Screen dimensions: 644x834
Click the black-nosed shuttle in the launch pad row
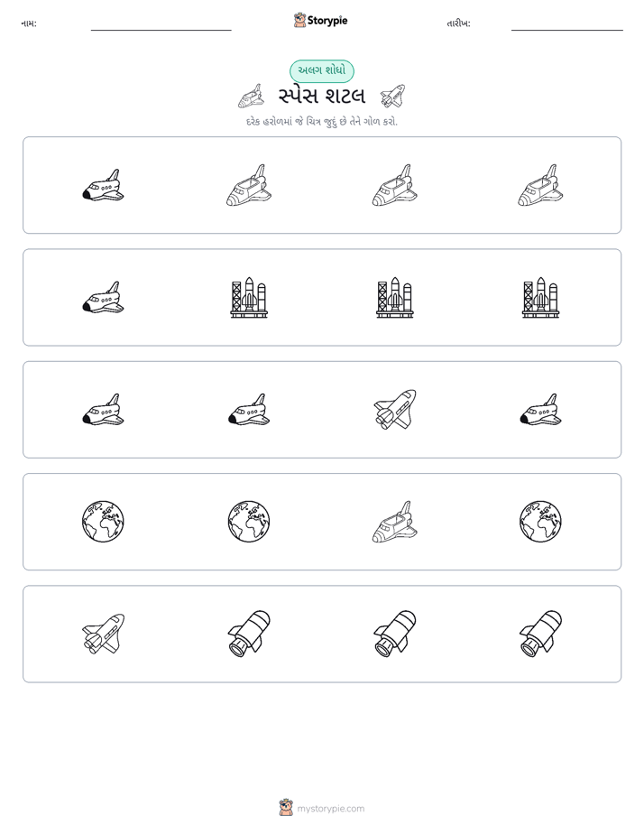(103, 297)
